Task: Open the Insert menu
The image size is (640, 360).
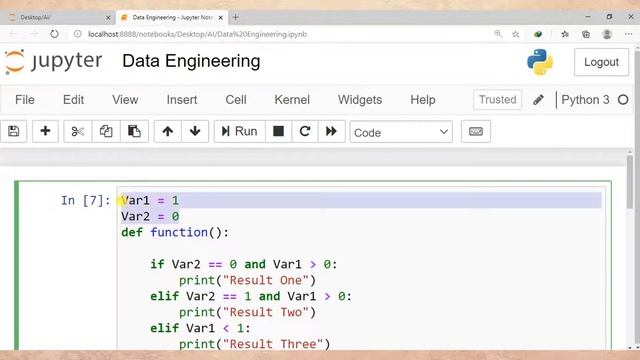Action: pyautogui.click(x=182, y=100)
